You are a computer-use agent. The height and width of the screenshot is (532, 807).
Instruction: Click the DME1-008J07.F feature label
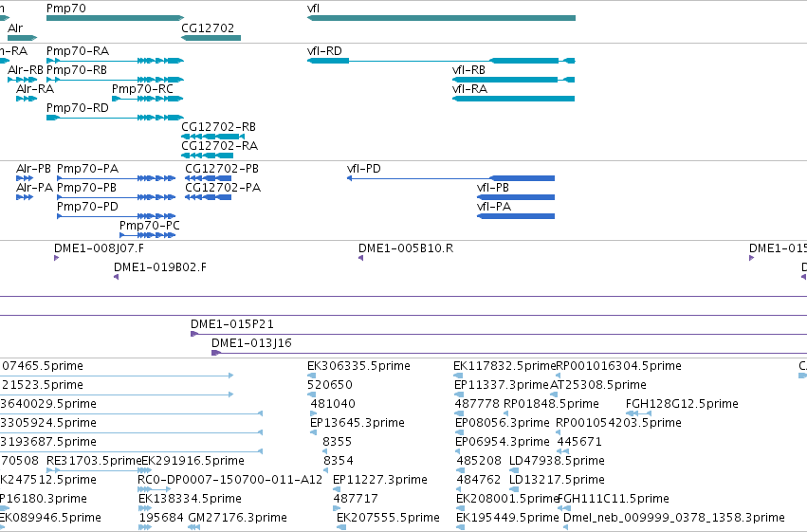pyautogui.click(x=99, y=248)
